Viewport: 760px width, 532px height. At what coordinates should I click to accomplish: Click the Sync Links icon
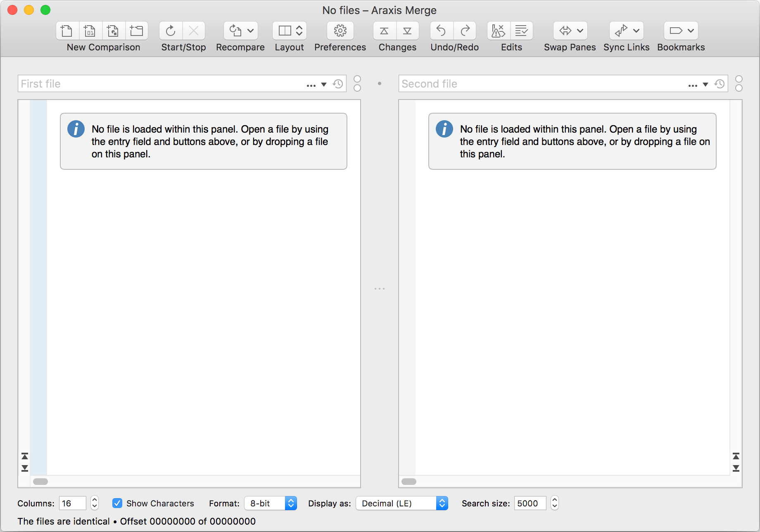click(620, 31)
